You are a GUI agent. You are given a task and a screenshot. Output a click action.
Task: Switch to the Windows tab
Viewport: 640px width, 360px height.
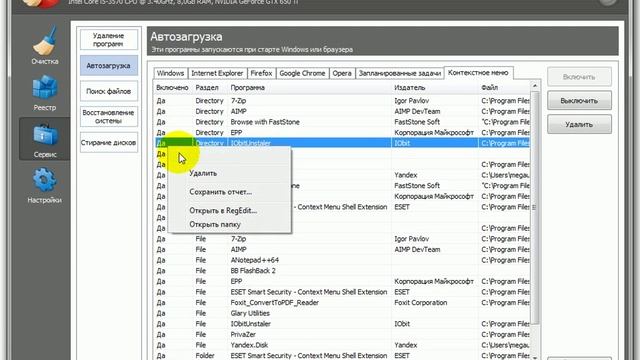coord(170,73)
